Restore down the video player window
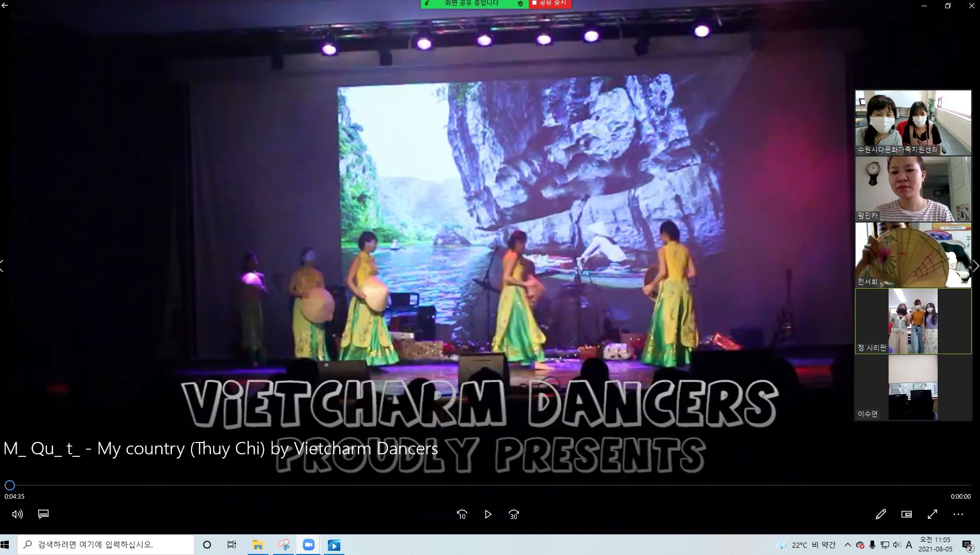This screenshot has width=980, height=555. (x=948, y=6)
